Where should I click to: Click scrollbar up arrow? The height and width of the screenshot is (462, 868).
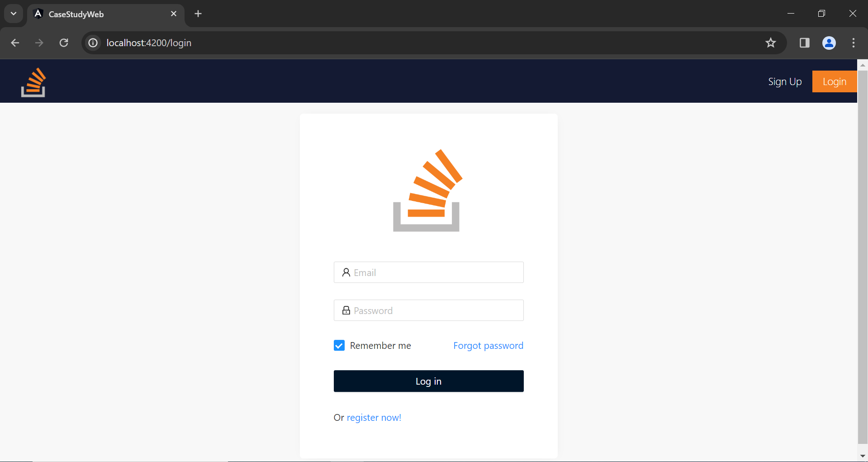pyautogui.click(x=863, y=65)
